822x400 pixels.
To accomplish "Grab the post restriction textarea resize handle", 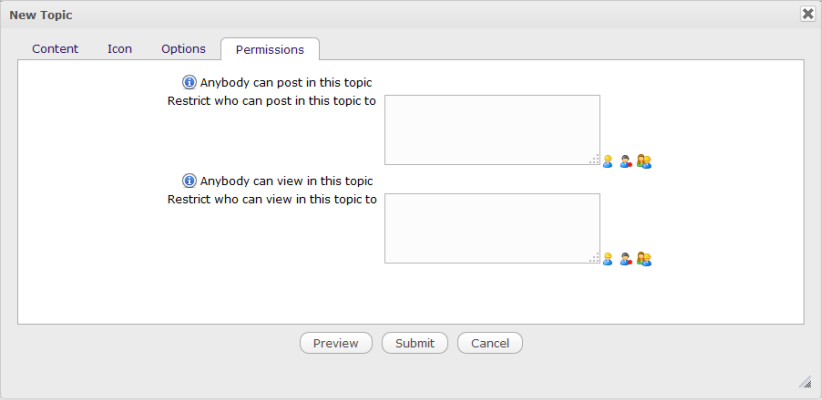I will point(595,160).
